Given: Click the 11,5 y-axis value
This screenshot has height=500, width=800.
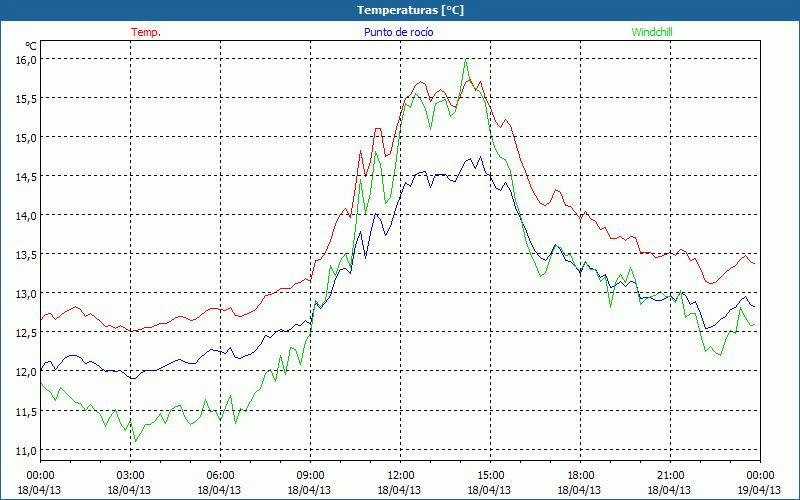Looking at the screenshot, I should click(x=26, y=411).
